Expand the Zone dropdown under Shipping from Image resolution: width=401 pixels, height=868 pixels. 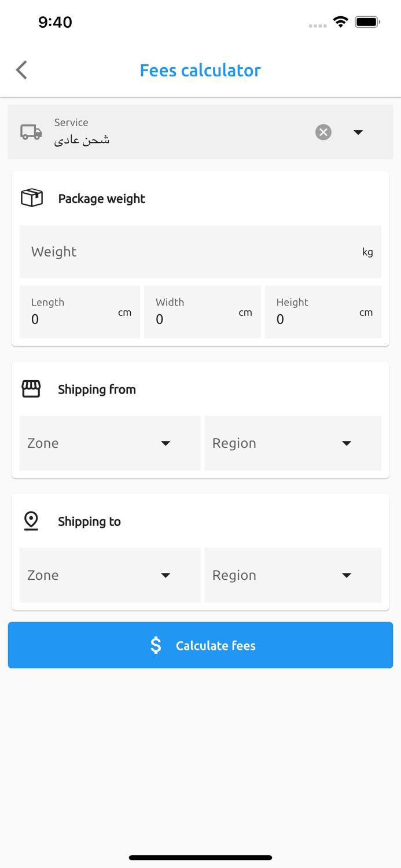(110, 443)
